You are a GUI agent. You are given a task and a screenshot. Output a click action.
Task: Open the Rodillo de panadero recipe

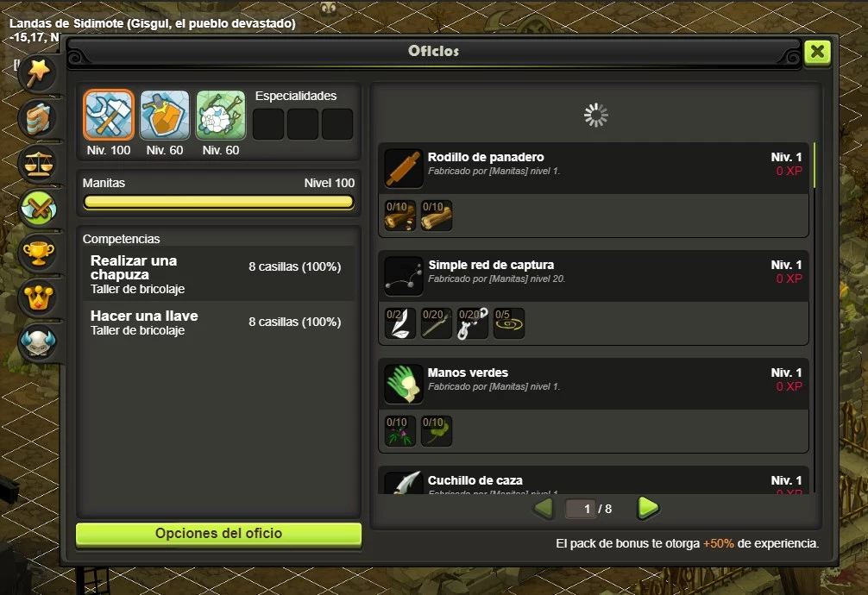(x=594, y=168)
